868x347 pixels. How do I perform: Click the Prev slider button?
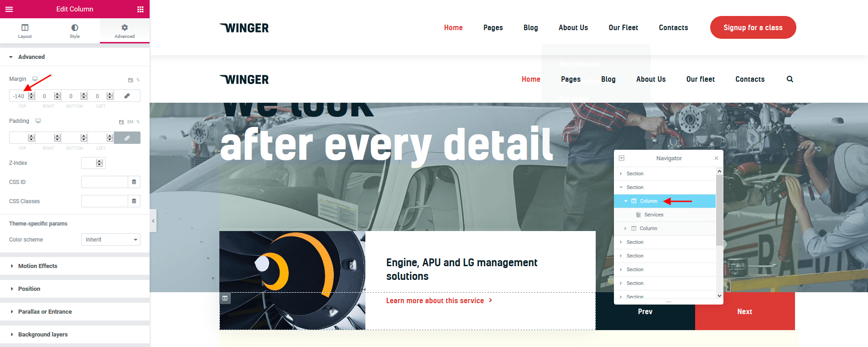click(x=645, y=311)
